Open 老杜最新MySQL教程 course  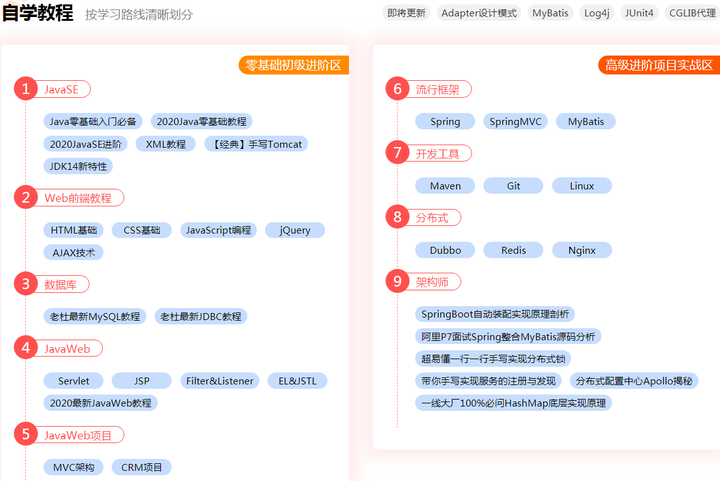point(95,316)
